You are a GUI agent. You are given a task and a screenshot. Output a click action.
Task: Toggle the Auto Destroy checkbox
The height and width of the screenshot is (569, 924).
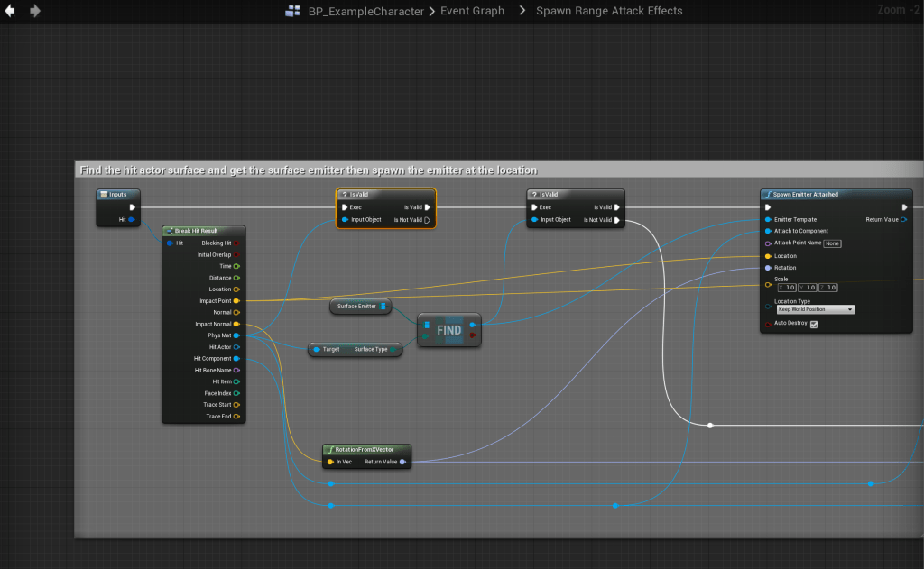pos(814,324)
